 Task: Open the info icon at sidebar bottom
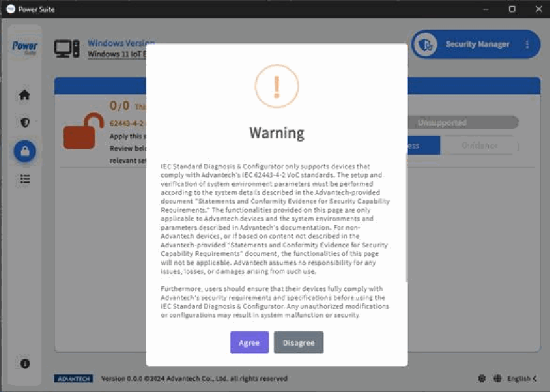[x=24, y=364]
